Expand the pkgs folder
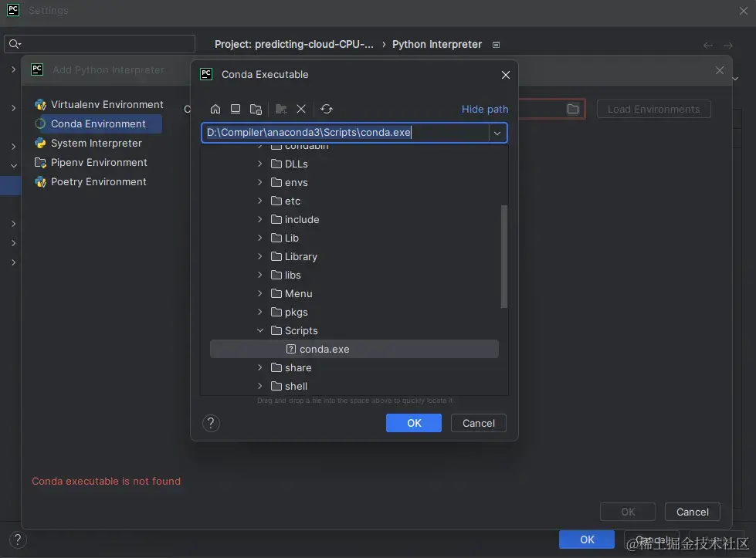 [x=260, y=312]
